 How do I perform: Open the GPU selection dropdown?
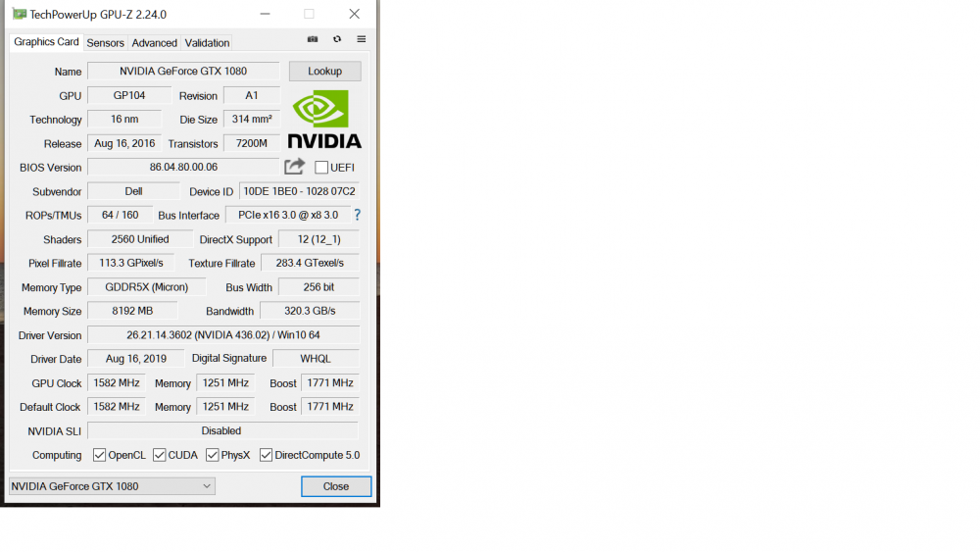coord(112,486)
